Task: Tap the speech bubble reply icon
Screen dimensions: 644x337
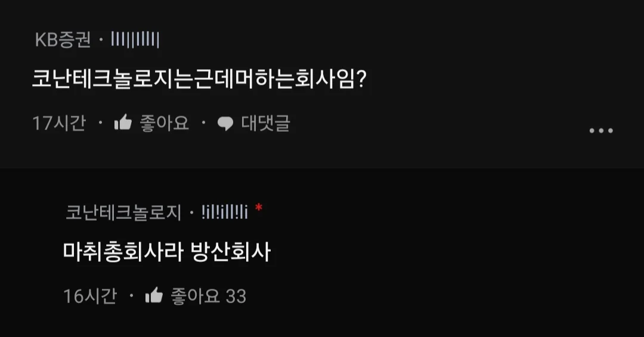Action: [x=225, y=123]
